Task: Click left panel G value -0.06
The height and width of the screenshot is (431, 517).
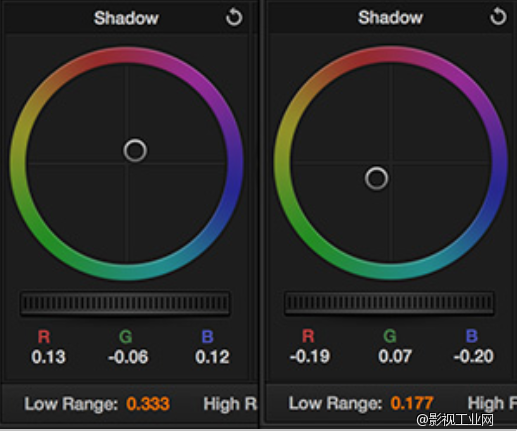Action: coord(128,357)
